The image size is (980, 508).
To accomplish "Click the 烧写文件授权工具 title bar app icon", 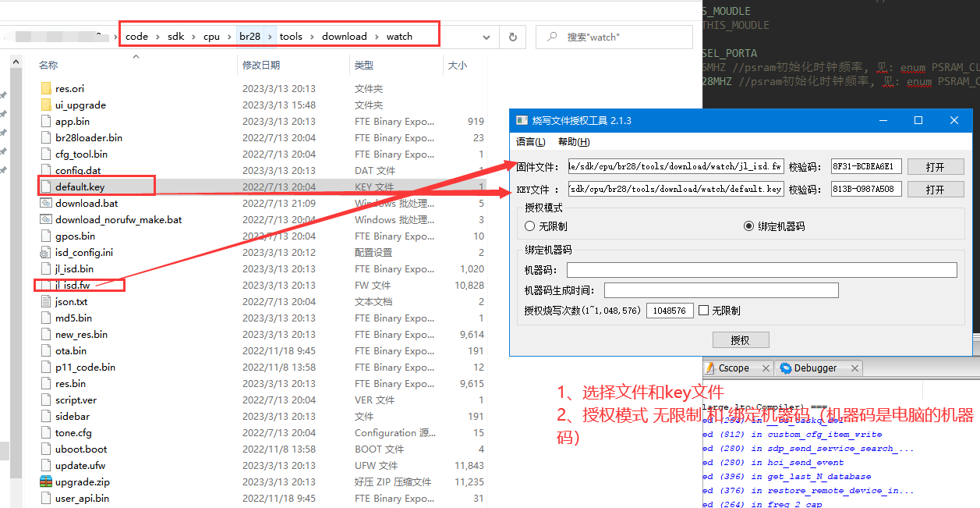I will tap(521, 121).
